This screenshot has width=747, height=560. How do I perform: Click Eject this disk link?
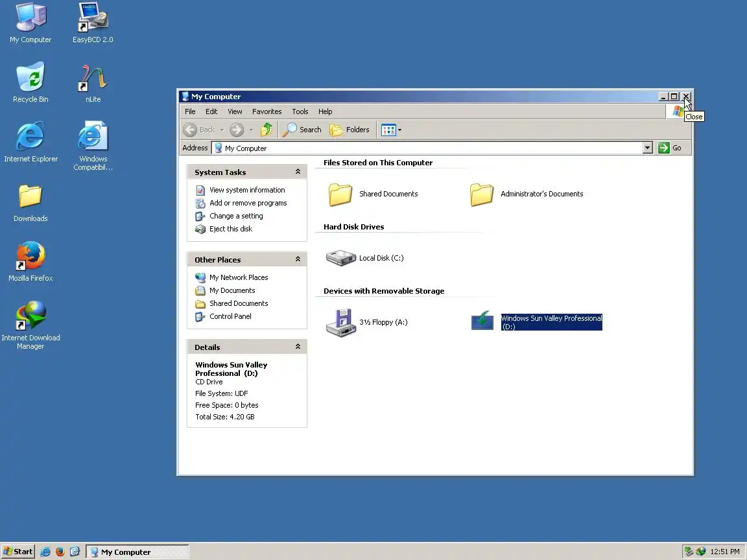[x=231, y=229]
